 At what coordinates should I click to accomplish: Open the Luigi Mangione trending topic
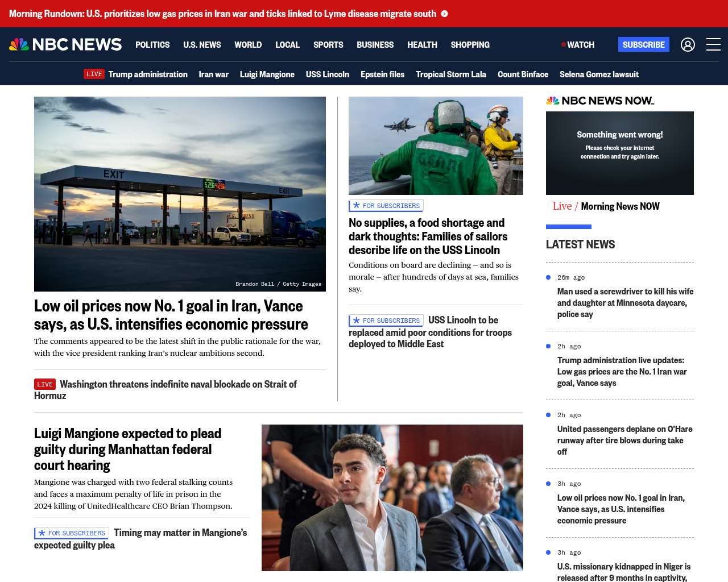[x=267, y=74]
